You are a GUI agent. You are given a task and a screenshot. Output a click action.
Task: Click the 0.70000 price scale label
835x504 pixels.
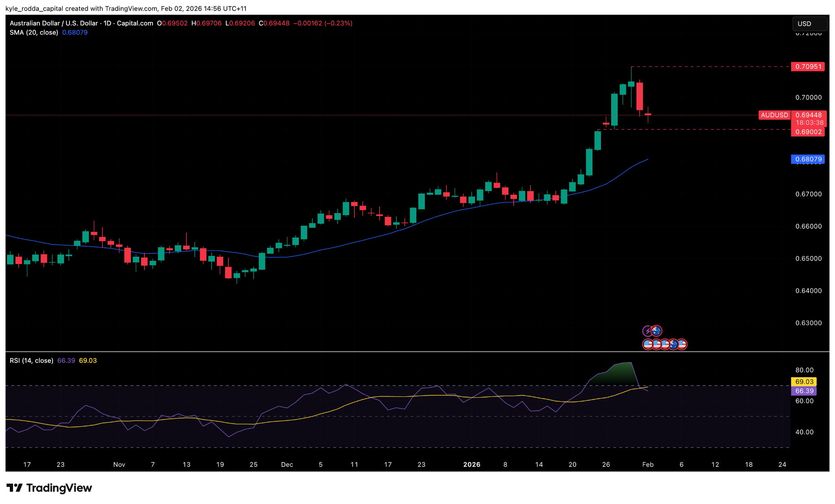[x=808, y=98]
